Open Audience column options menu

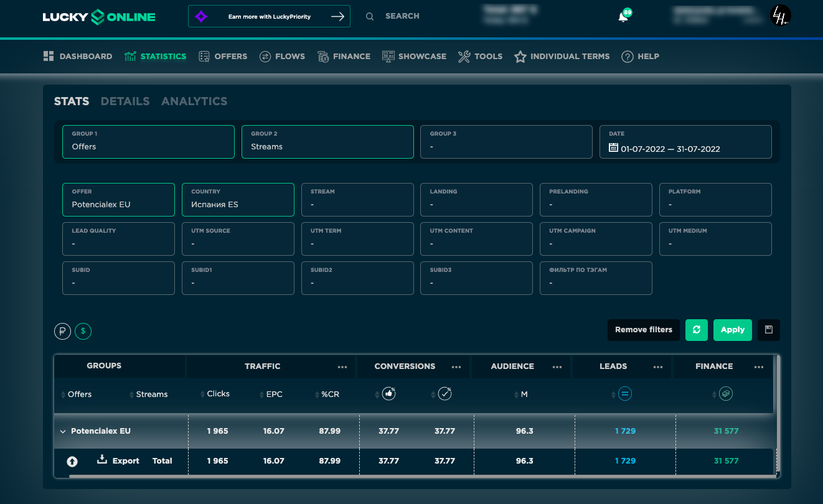pyautogui.click(x=557, y=367)
